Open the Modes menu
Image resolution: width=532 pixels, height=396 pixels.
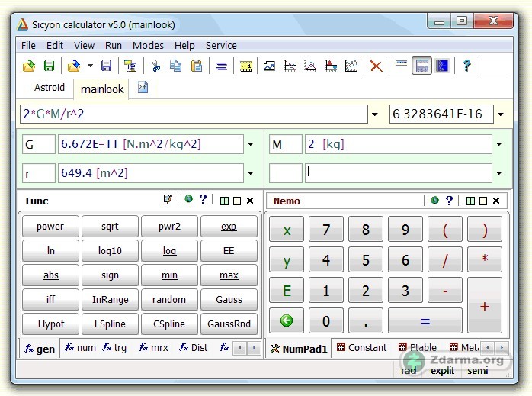(148, 45)
